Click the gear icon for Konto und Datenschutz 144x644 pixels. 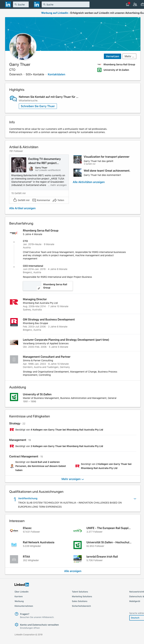[17, 624]
